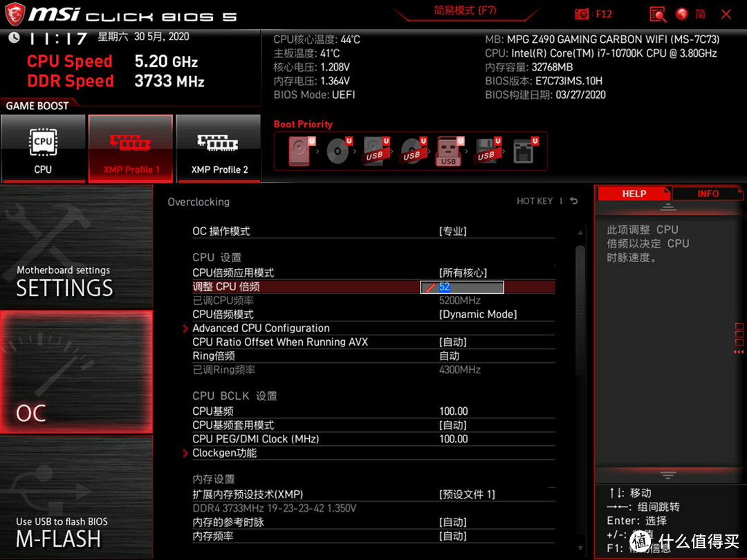Change 内存的参考时脉 setting

[x=373, y=522]
